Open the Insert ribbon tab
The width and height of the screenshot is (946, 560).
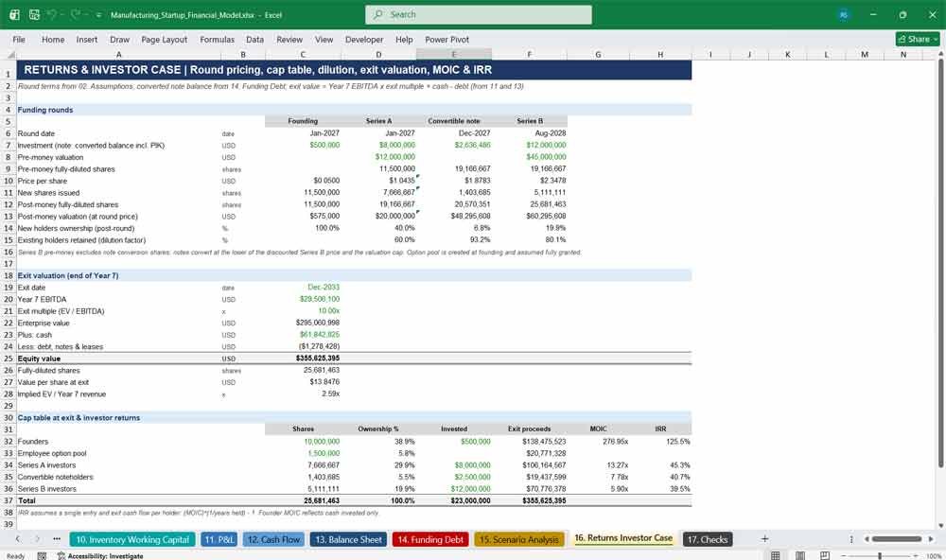[87, 39]
